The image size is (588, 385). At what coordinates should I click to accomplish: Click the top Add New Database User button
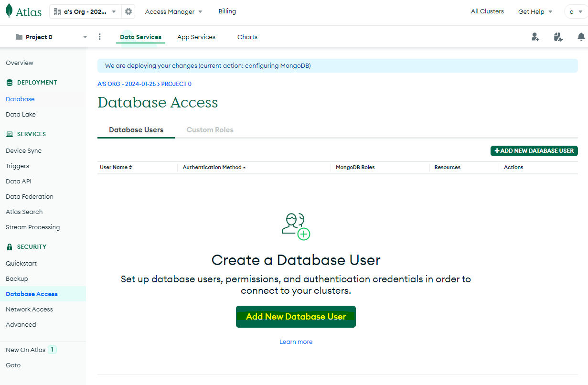tap(534, 150)
